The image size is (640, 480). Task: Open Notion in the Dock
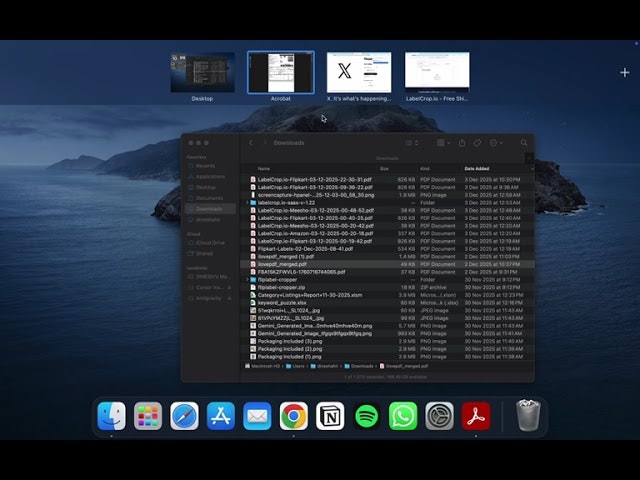tap(330, 416)
